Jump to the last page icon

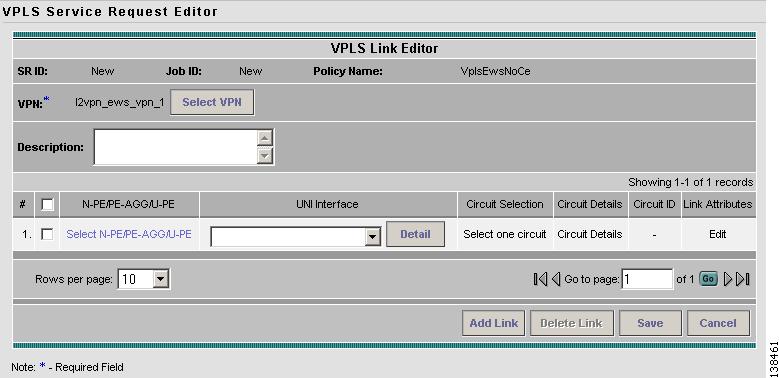click(743, 279)
